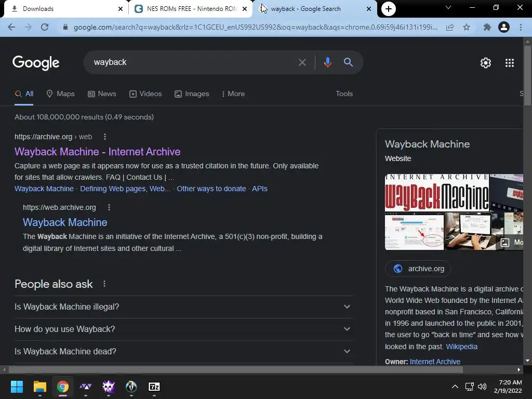This screenshot has width=532, height=399.
Task: Show hidden system tray icons
Action: tap(455, 387)
